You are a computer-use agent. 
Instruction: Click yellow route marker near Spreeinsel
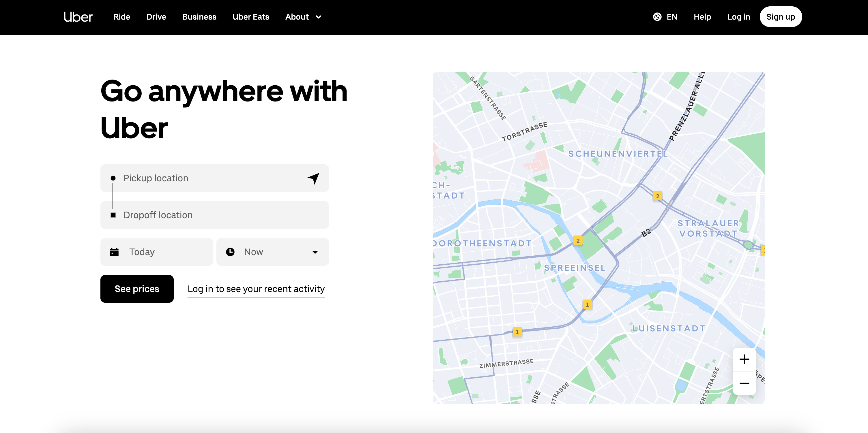coord(578,240)
